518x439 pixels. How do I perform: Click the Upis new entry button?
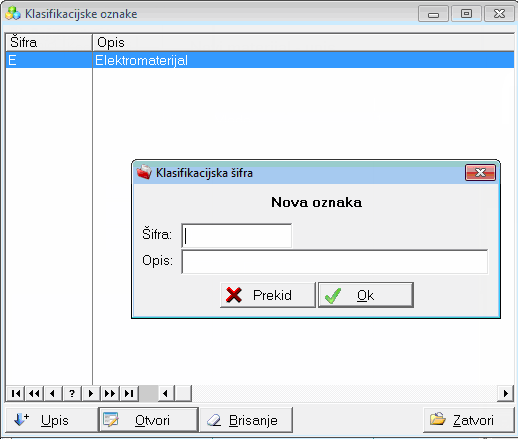(51, 420)
